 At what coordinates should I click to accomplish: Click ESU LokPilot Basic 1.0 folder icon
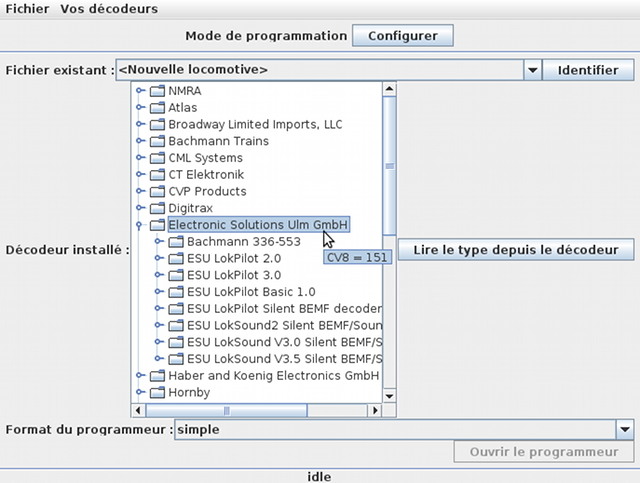[176, 292]
